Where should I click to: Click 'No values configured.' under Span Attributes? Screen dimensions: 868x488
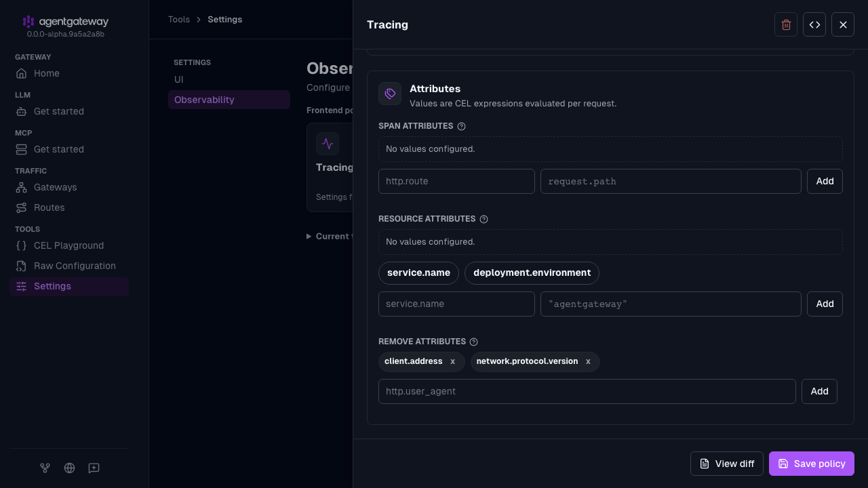(x=430, y=148)
